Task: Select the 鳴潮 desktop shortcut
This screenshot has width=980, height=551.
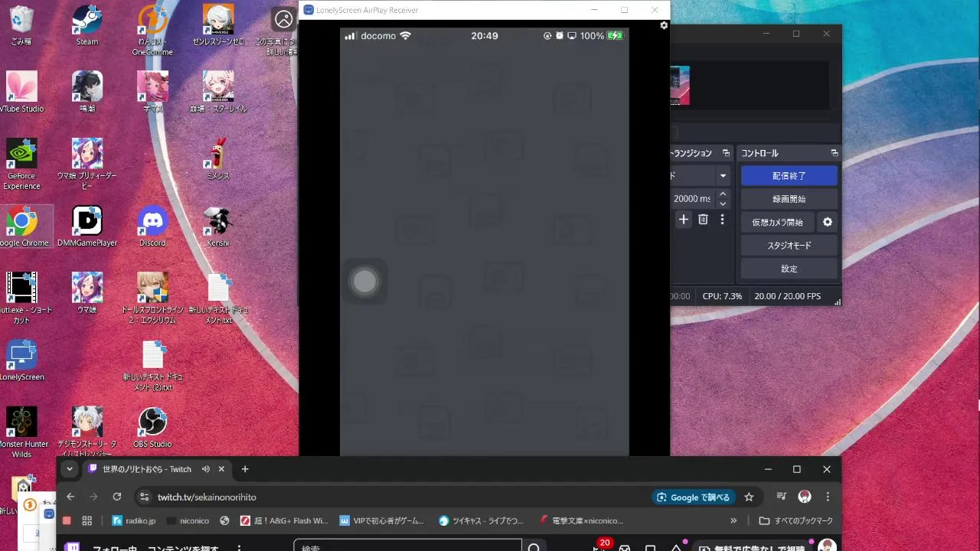Action: coord(87,92)
